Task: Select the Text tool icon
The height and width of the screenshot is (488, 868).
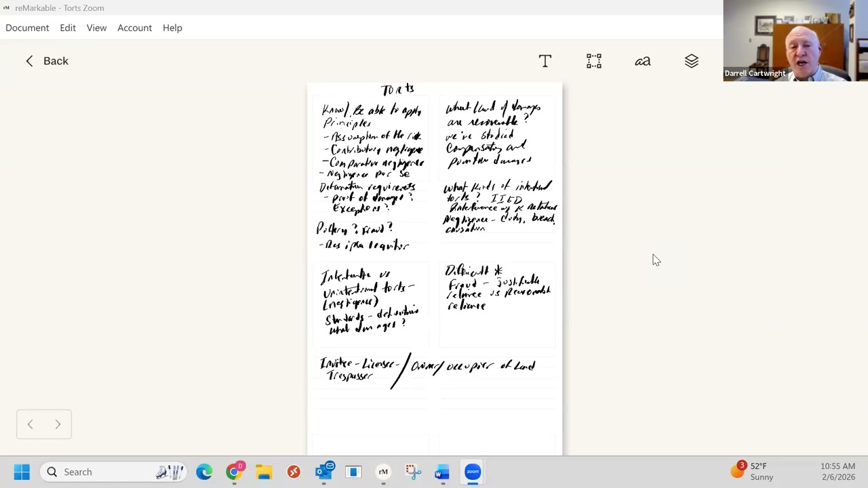Action: click(x=545, y=61)
